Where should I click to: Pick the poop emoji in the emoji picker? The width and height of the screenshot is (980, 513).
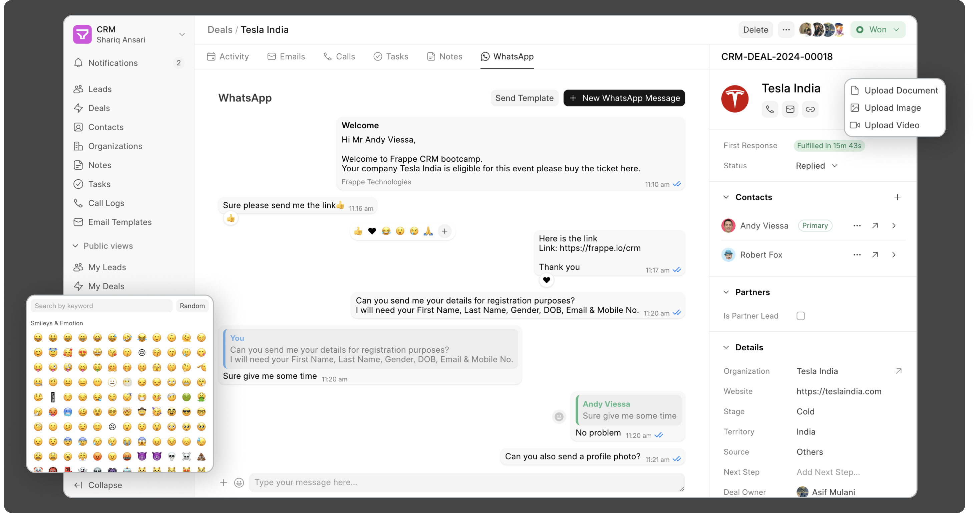click(201, 456)
